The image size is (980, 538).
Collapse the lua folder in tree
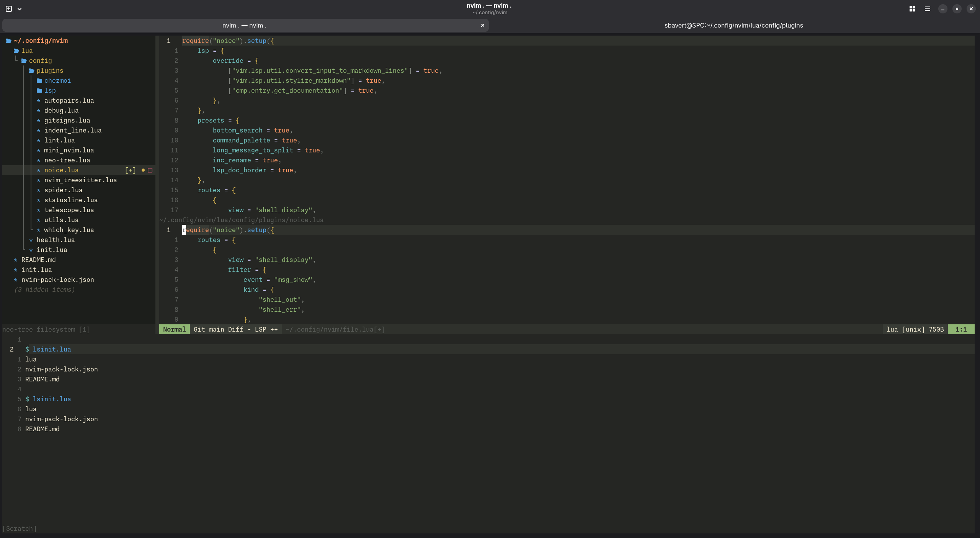click(x=23, y=51)
